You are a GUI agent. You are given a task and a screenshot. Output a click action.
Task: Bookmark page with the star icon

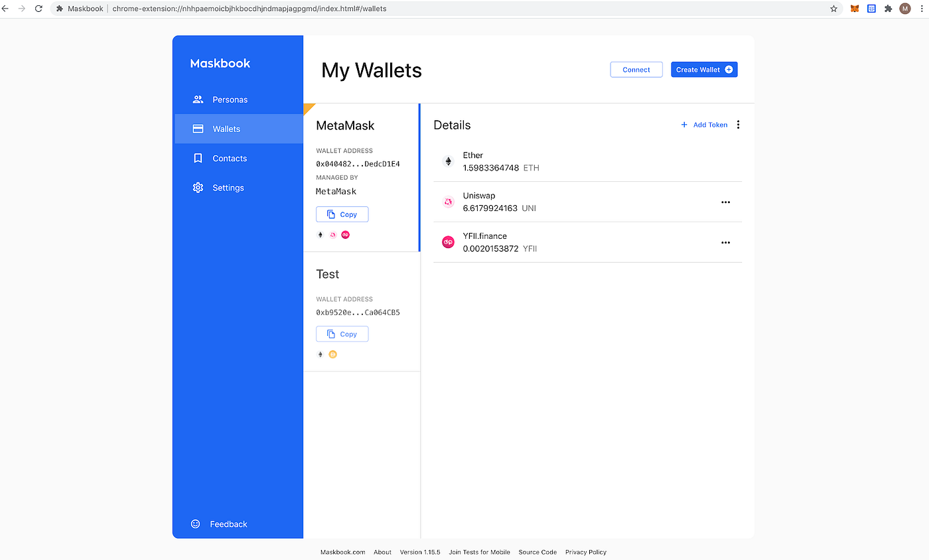tap(833, 9)
